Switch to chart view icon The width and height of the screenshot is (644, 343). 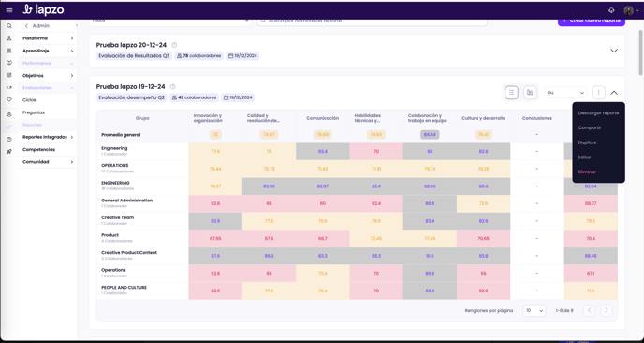click(530, 93)
